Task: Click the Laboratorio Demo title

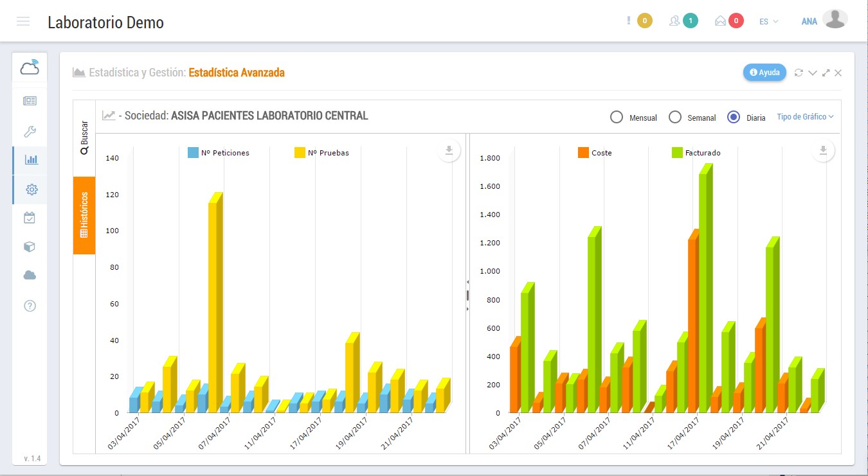Action: tap(105, 22)
